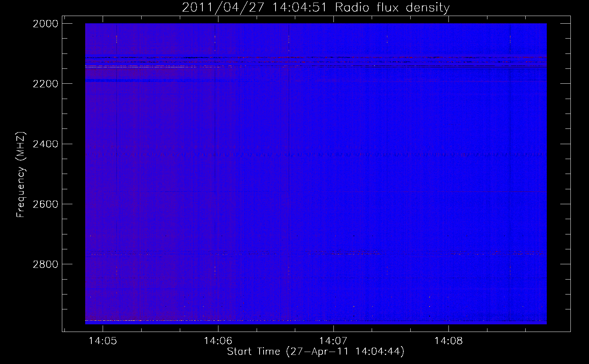This screenshot has height=364, width=589.
Task: Click the 2800 frequency tick label
Action: 46,264
